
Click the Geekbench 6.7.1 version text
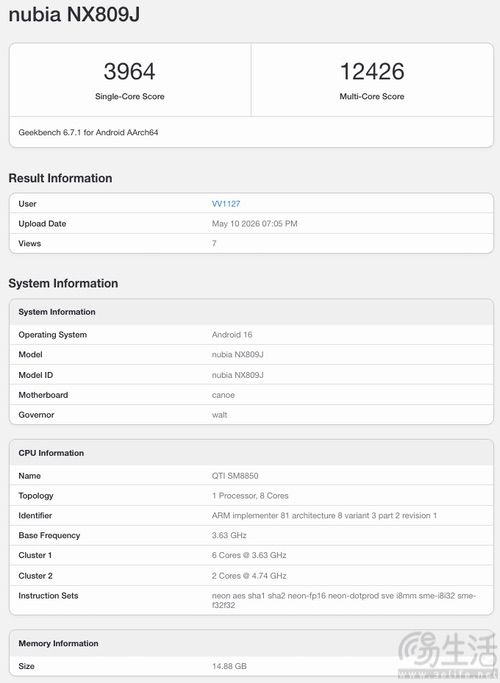tap(88, 132)
